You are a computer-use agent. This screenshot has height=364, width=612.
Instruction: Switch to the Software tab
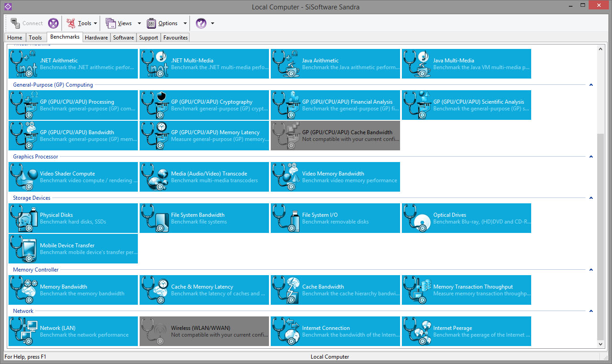(x=123, y=38)
